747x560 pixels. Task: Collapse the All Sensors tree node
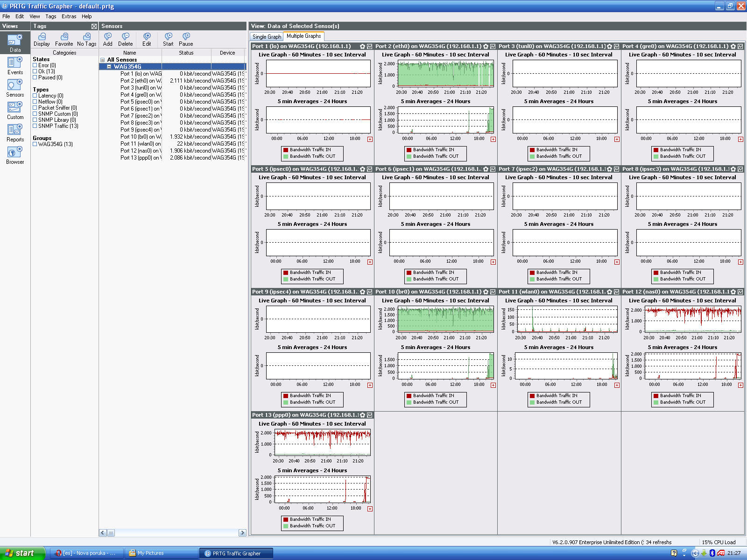tap(103, 60)
